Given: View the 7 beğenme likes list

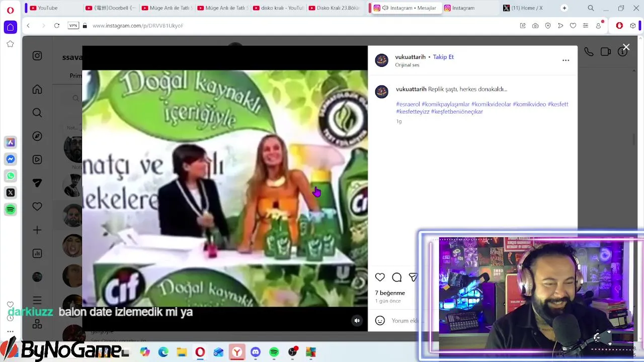Looking at the screenshot, I should pos(390,293).
